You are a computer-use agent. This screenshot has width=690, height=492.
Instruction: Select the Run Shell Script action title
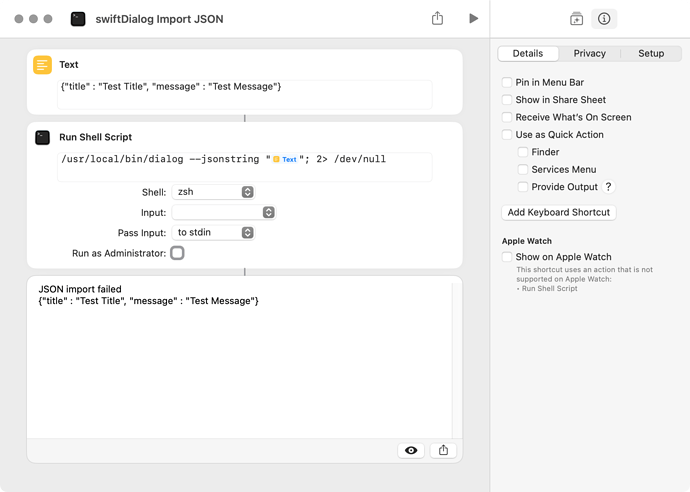pyautogui.click(x=95, y=137)
